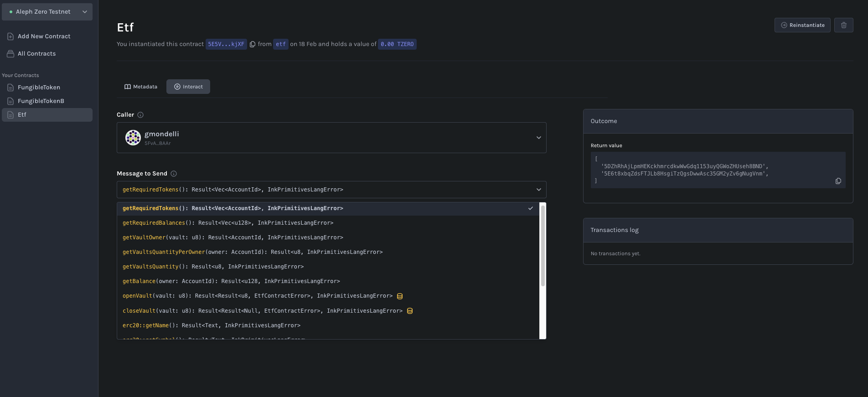Click the Etf document icon in sidebar
The image size is (868, 397).
point(10,115)
